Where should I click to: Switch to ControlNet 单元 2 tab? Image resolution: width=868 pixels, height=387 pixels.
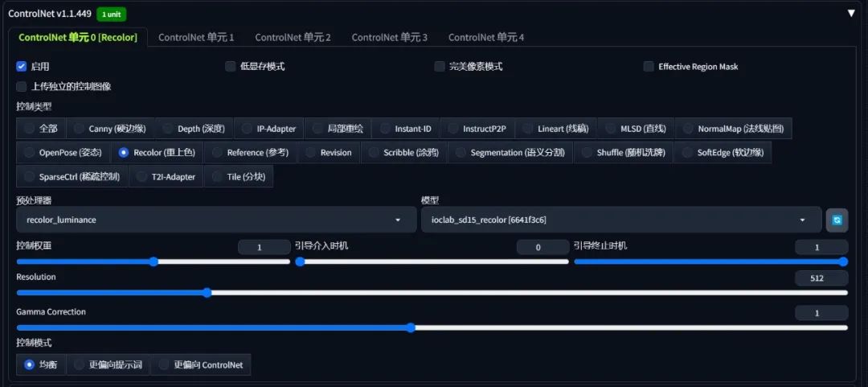pos(293,37)
